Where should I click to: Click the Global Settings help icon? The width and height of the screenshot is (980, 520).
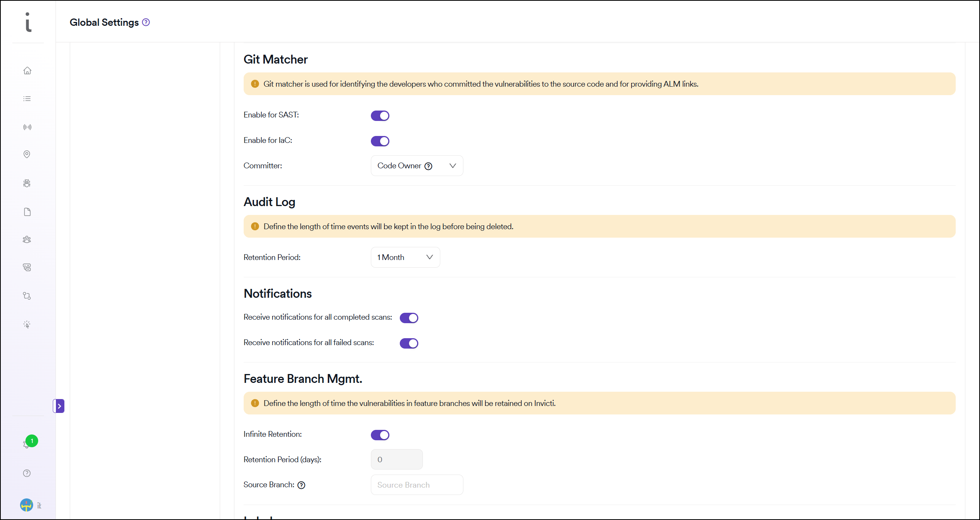(x=146, y=22)
